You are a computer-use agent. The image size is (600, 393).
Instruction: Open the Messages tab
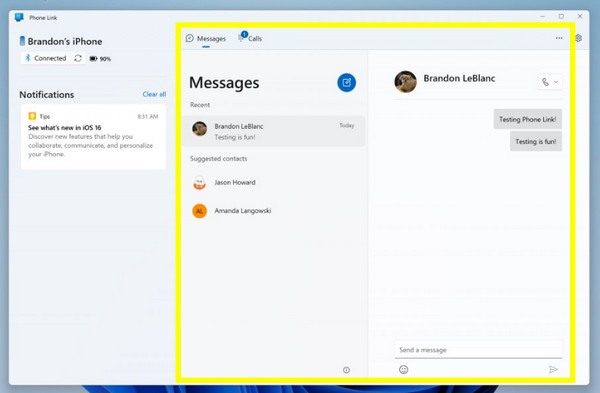click(206, 39)
